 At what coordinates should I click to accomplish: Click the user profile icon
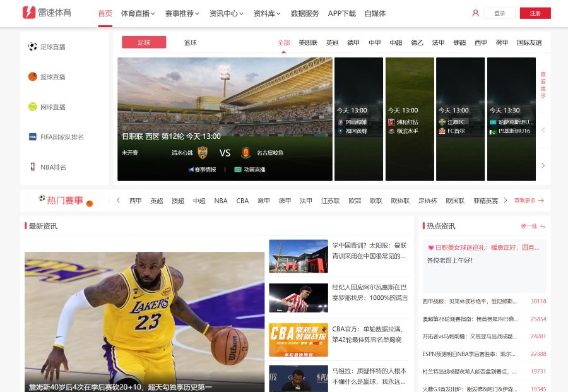point(475,13)
